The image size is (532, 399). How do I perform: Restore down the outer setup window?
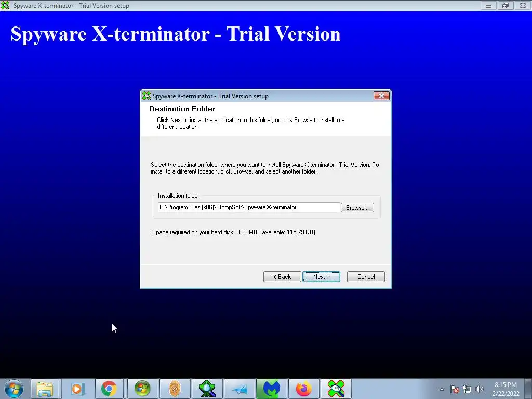pyautogui.click(x=506, y=5)
